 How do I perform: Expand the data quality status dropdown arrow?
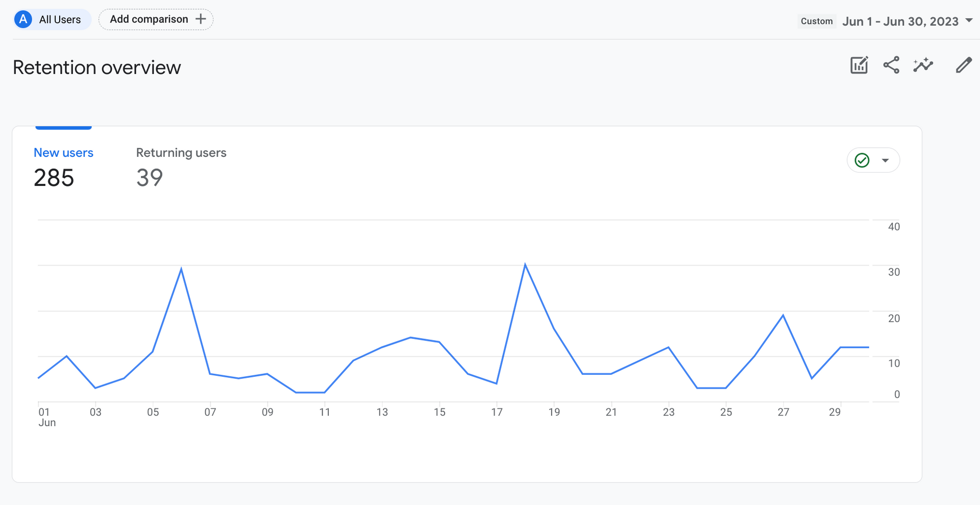pos(886,160)
